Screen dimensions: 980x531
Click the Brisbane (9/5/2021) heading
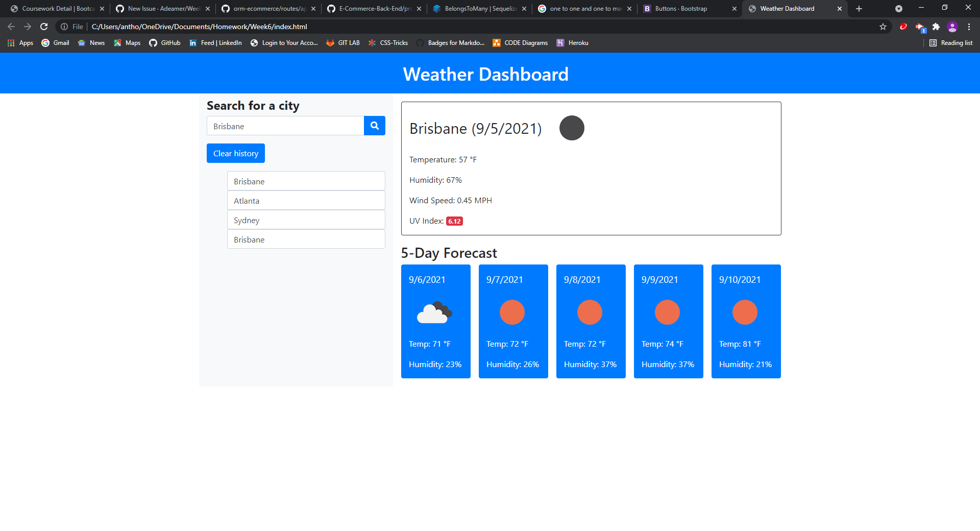point(476,129)
